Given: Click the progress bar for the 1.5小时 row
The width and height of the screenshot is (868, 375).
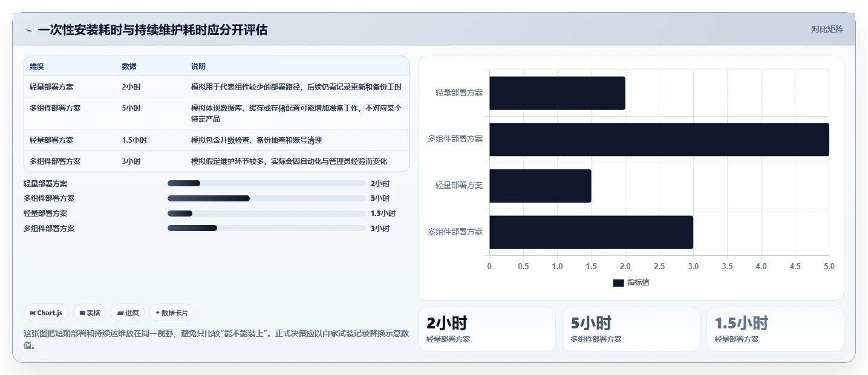Looking at the screenshot, I should coord(267,214).
